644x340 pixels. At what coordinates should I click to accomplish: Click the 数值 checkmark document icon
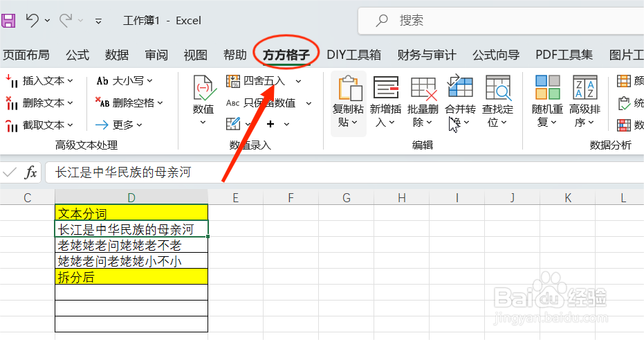[203, 88]
